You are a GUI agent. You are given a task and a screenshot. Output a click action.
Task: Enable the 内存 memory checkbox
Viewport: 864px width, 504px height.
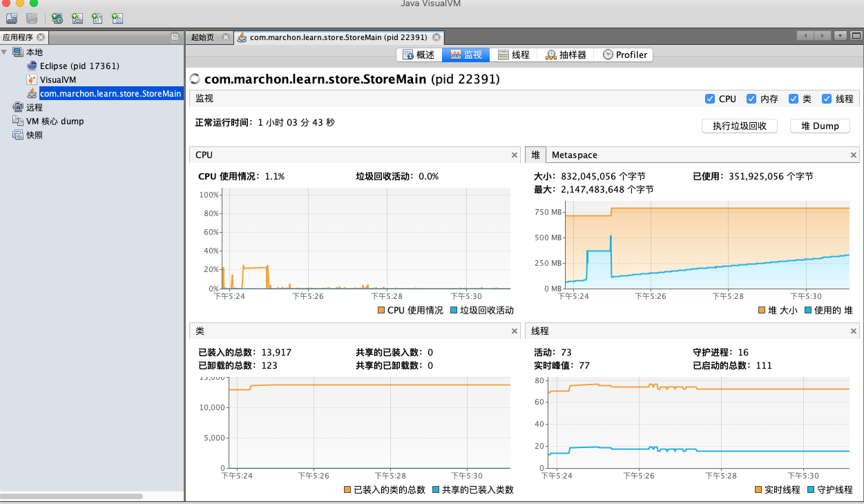point(751,99)
